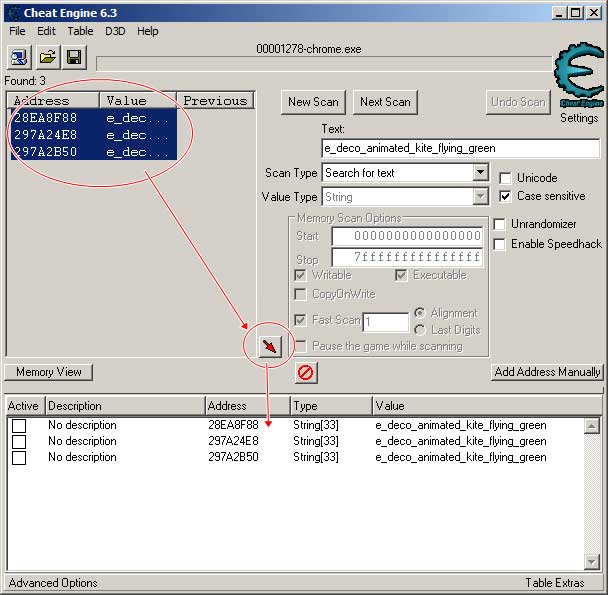Select the Last Digits radio button
608x595 pixels.
click(420, 330)
